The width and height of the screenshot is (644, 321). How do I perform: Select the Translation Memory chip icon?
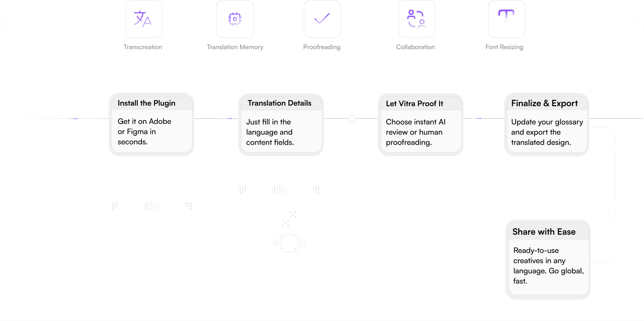[235, 19]
